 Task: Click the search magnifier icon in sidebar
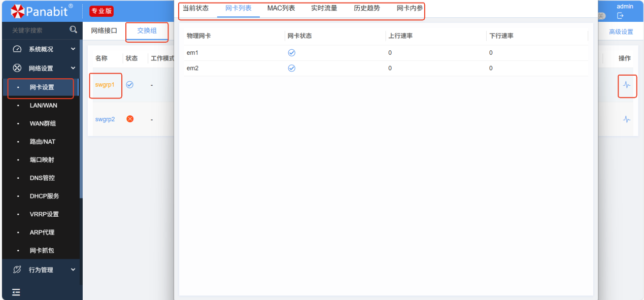(73, 30)
